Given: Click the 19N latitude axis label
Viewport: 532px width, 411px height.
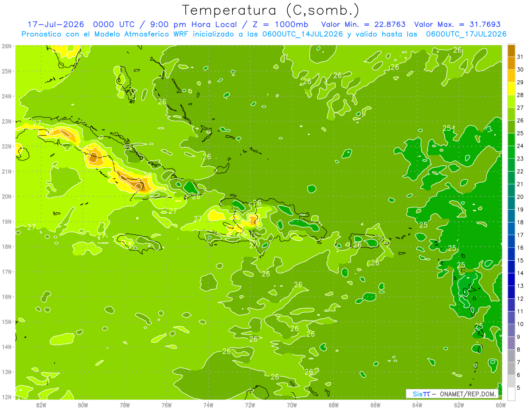Looking at the screenshot, I should [6, 221].
